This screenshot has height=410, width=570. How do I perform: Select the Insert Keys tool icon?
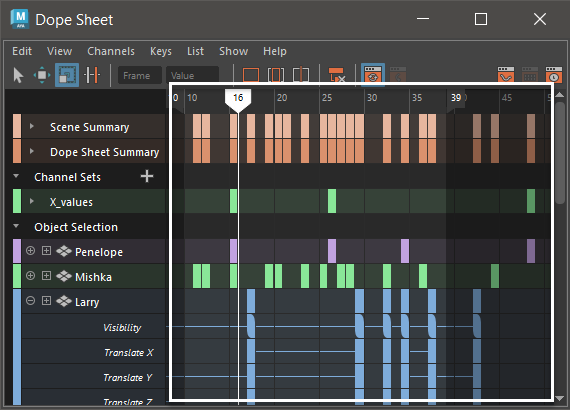coord(92,75)
